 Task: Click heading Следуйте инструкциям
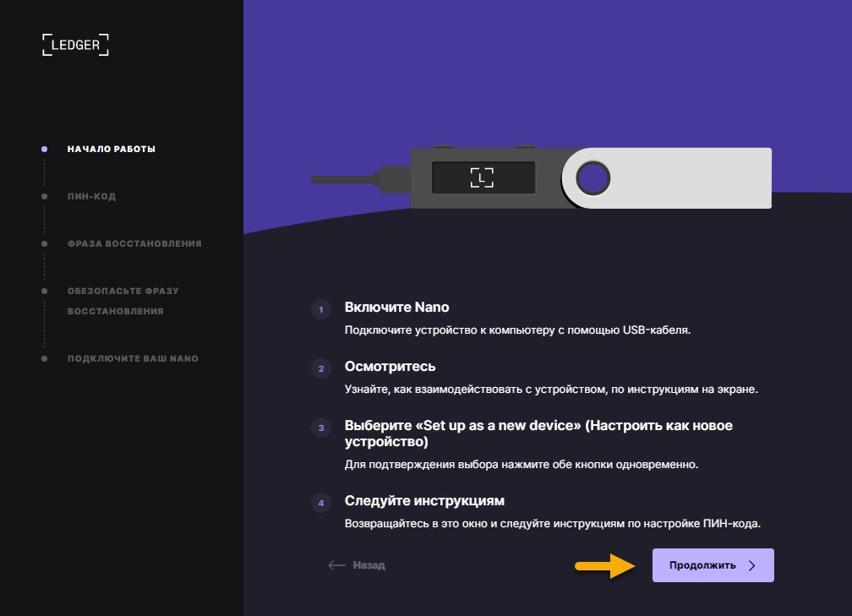point(424,500)
